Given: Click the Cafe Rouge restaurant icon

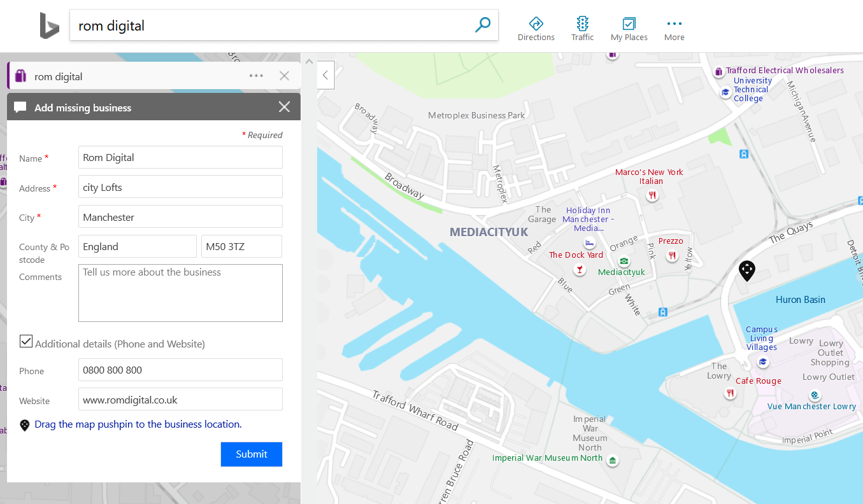Looking at the screenshot, I should (730, 393).
